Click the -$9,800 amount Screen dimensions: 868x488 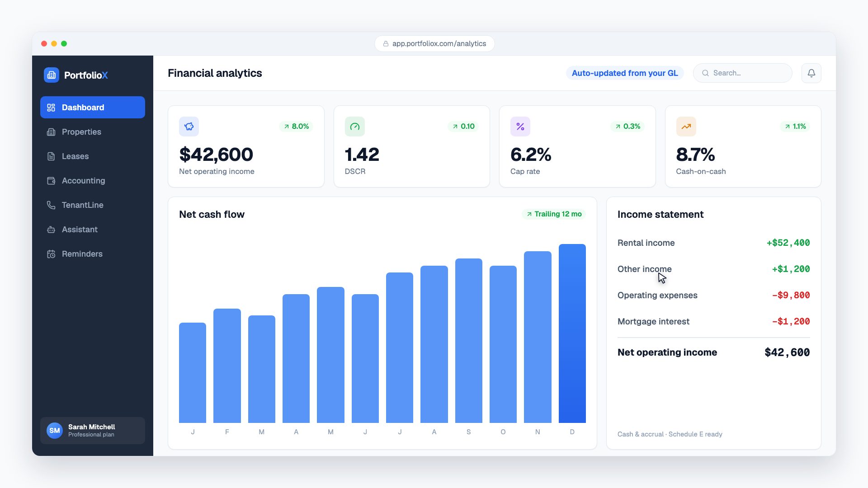pyautogui.click(x=791, y=296)
